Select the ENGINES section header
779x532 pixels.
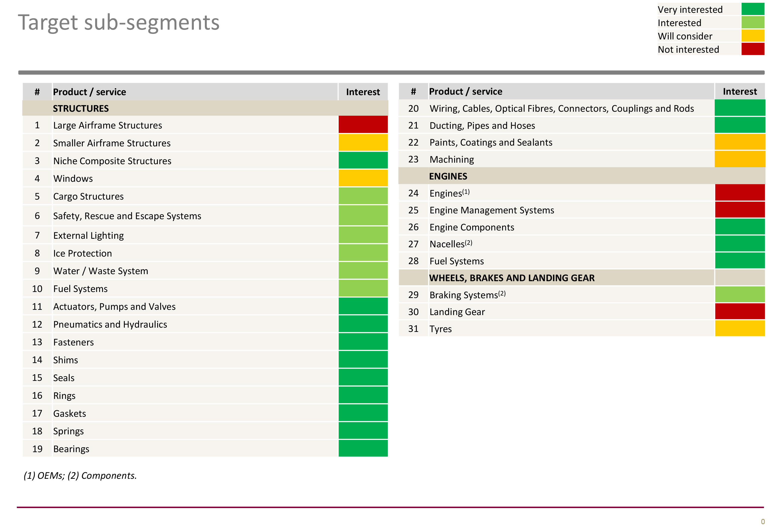(448, 176)
